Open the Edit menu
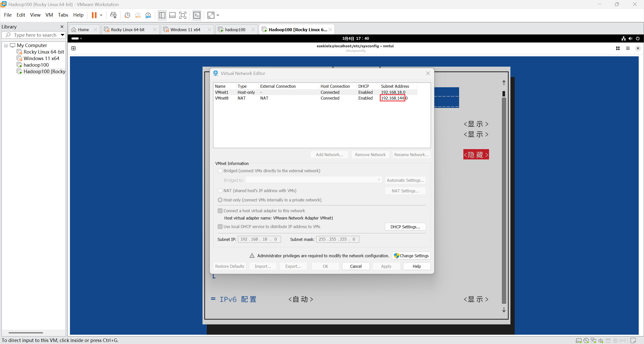This screenshot has width=644, height=344. coord(21,15)
